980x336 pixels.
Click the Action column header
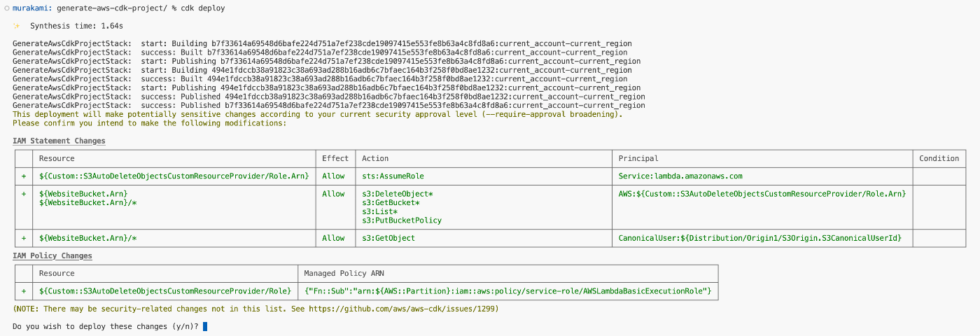pyautogui.click(x=375, y=158)
